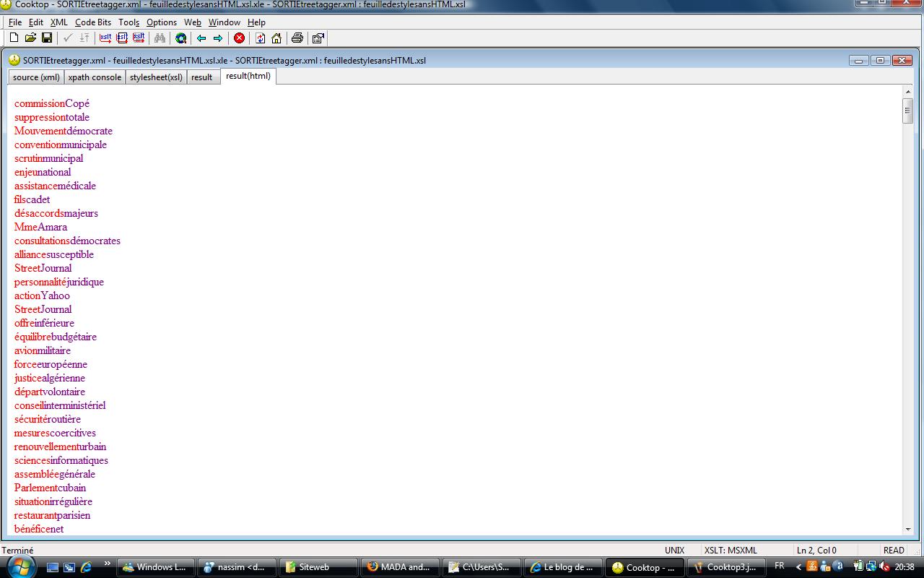Image resolution: width=924 pixels, height=578 pixels.
Task: Click the FR language indicator in taskbar
Action: pyautogui.click(x=780, y=566)
